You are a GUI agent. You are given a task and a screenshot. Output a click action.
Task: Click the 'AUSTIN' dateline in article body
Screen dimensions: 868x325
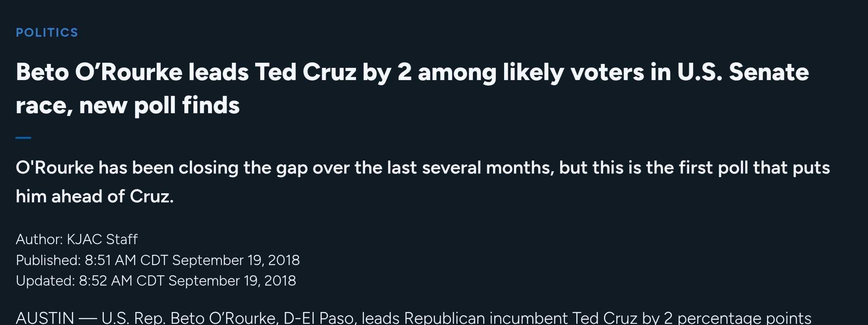[x=45, y=318]
